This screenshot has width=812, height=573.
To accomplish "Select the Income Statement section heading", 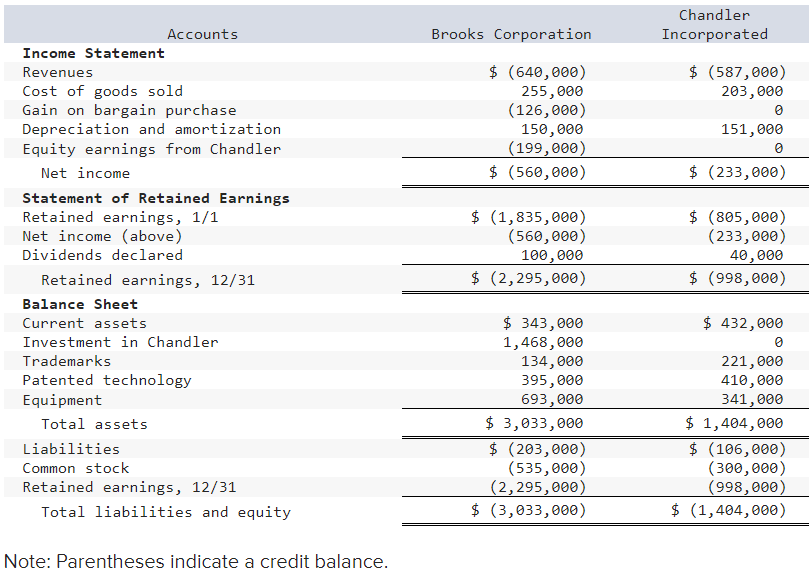I will 94,53.
